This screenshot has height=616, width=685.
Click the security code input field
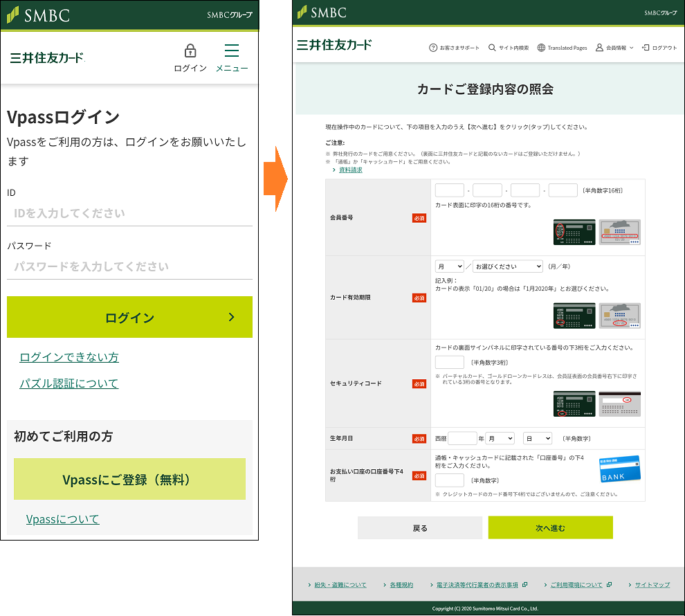pyautogui.click(x=449, y=362)
